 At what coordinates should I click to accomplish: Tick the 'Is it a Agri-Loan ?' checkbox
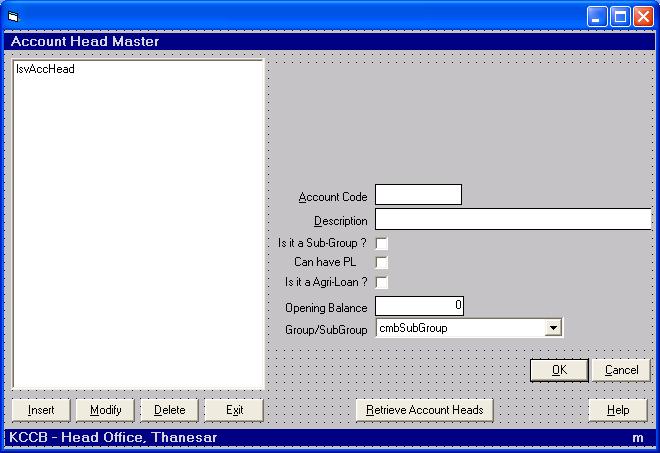point(381,282)
